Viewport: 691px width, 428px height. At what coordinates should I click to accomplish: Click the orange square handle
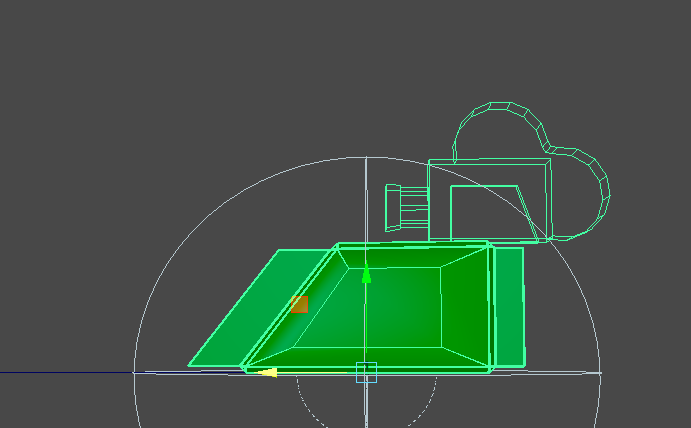tap(299, 304)
